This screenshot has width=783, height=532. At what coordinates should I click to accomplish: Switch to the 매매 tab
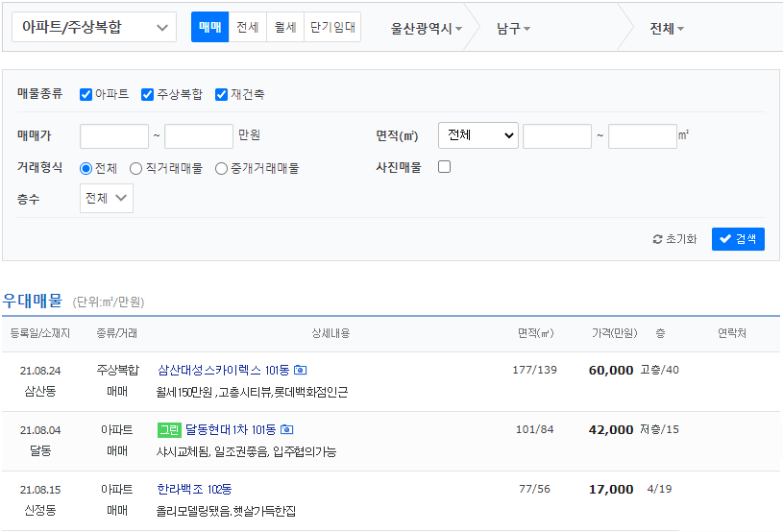(x=209, y=27)
